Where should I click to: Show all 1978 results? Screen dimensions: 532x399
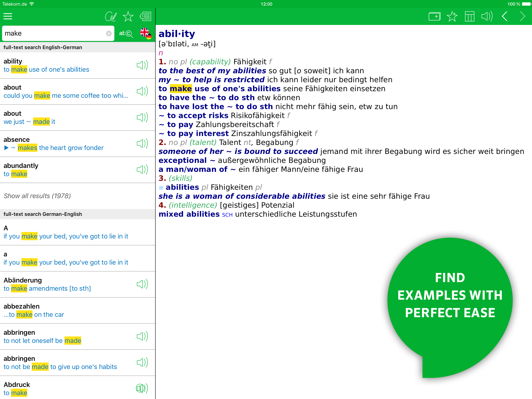pos(37,196)
